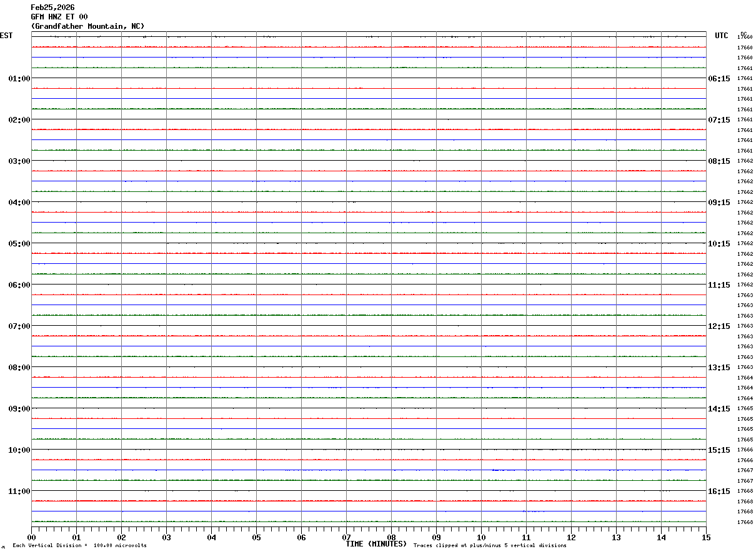Image resolution: width=756 pixels, height=554 pixels.
Task: Click the "Each Vertical Division = 100.00 microvolts" note
Action: (x=79, y=546)
